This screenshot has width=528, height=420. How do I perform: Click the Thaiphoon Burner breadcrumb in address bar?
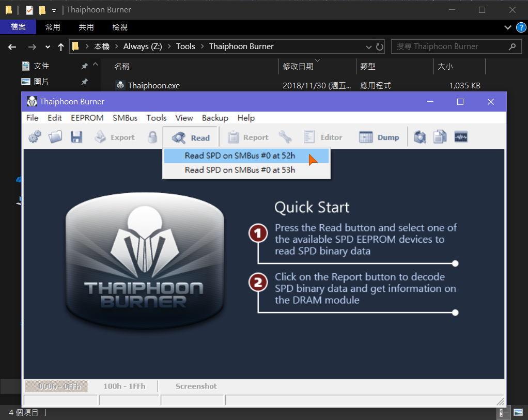[241, 46]
